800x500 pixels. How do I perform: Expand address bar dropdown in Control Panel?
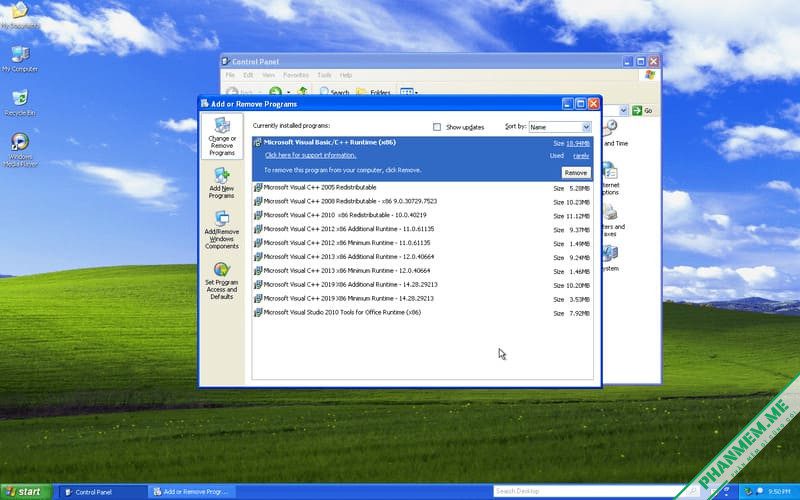pos(623,110)
